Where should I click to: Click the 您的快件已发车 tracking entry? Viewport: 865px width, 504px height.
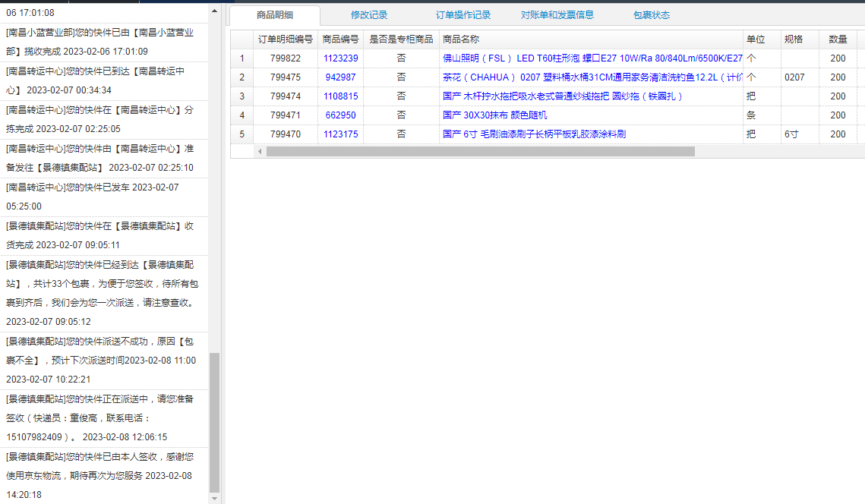pos(104,197)
